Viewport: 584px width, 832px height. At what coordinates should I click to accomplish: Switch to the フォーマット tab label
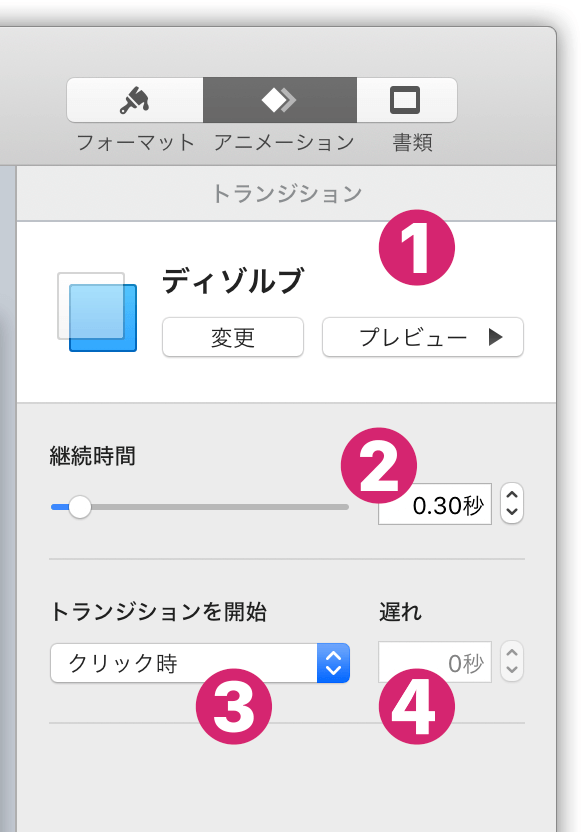tap(135, 142)
